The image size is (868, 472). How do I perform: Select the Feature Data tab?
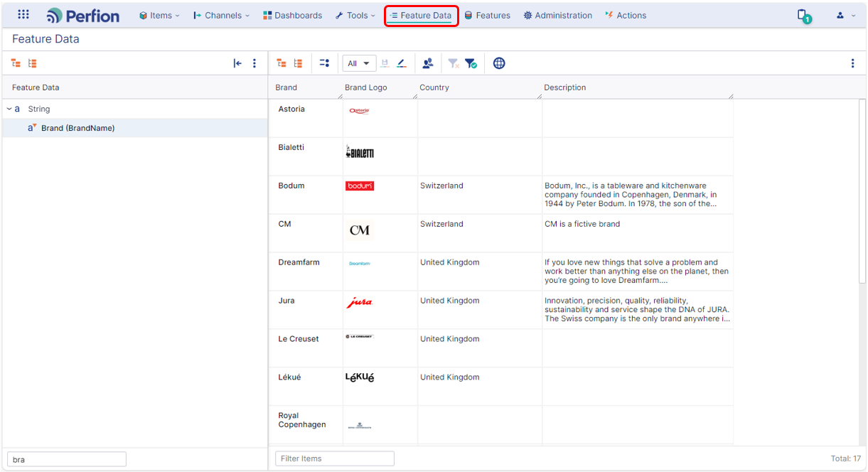(x=421, y=16)
